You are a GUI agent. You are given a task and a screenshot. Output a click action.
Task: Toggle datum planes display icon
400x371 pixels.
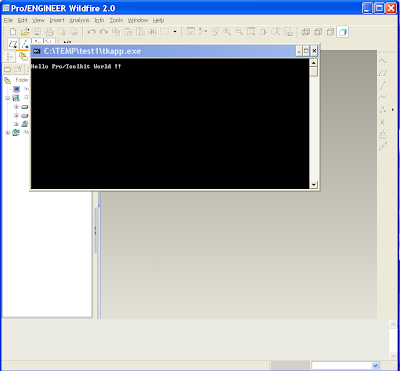pos(13,44)
